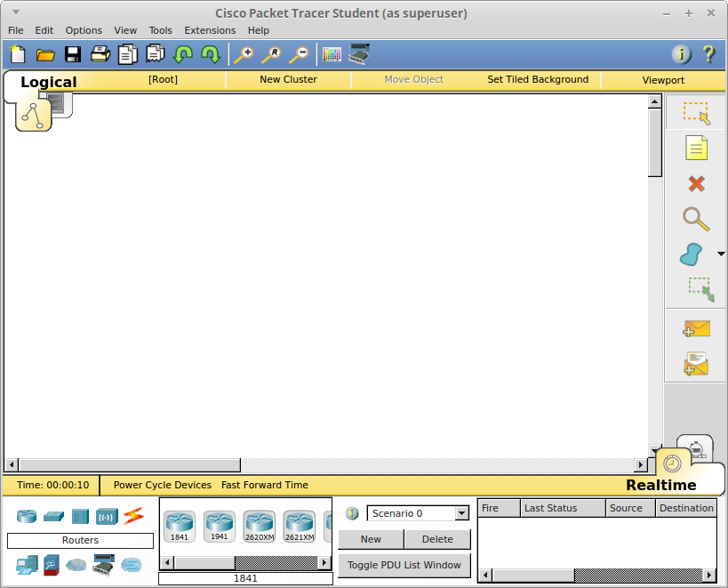Expand the shape drawing tool options arrow
728x588 pixels.
click(x=722, y=254)
